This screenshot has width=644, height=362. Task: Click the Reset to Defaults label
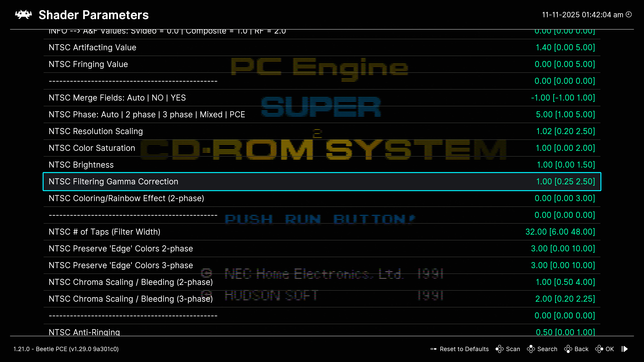pos(464,349)
